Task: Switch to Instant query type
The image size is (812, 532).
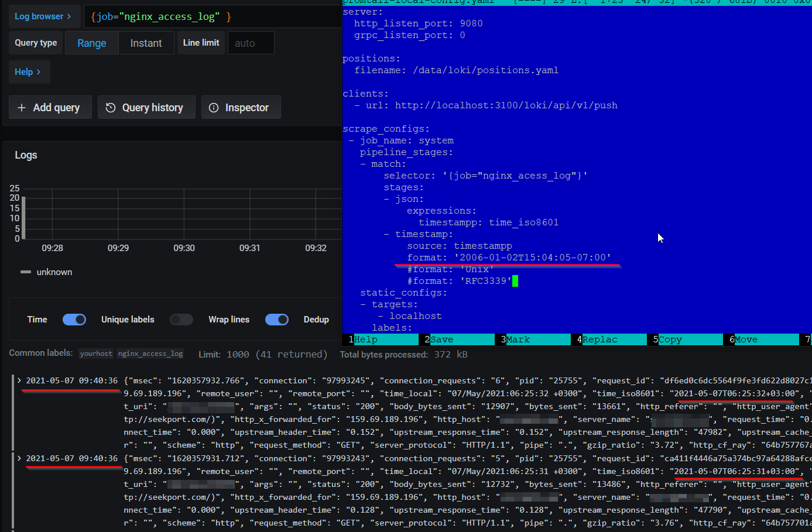Action: [146, 42]
